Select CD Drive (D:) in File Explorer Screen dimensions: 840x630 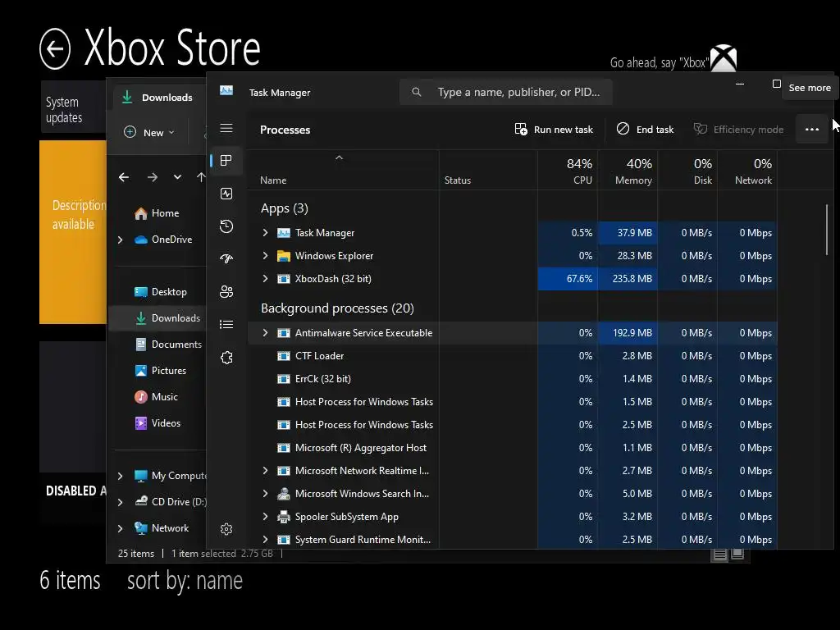pyautogui.click(x=171, y=502)
